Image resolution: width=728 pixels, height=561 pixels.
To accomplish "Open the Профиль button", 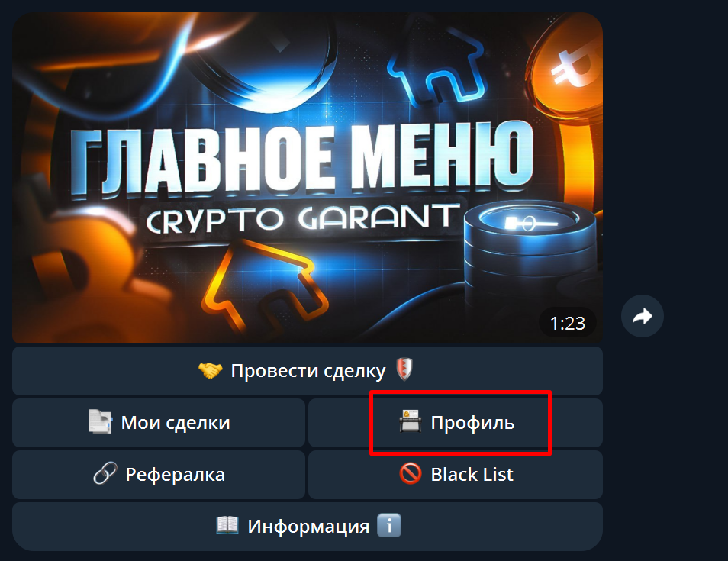I will (456, 423).
